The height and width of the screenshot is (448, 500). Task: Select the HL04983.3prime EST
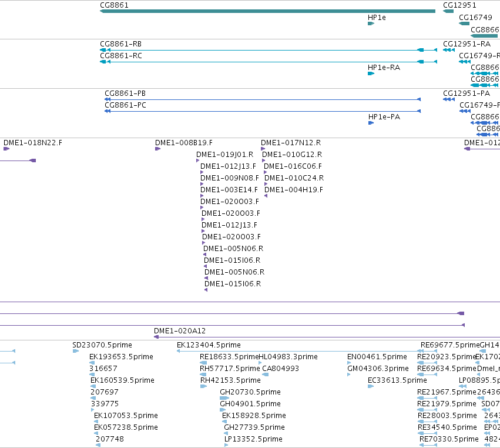(x=260, y=363)
